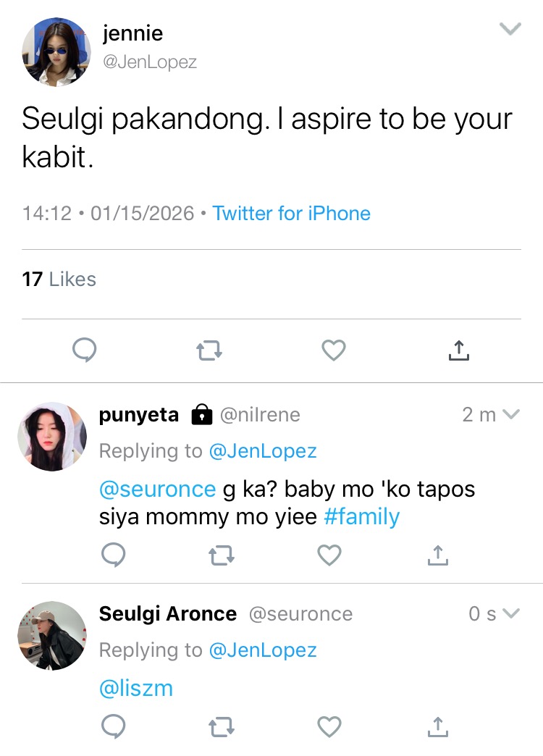Image resolution: width=543 pixels, height=756 pixels.
Task: Share punyeta's reply tweet
Action: click(x=438, y=555)
